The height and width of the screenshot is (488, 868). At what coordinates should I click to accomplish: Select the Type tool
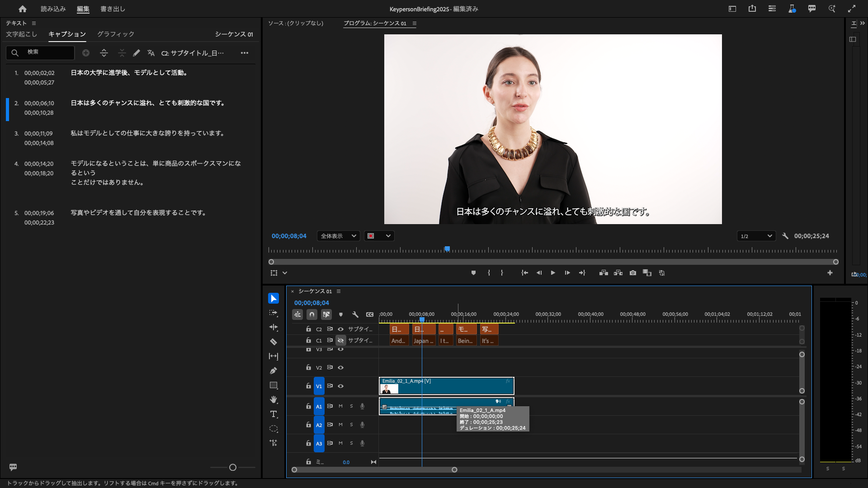click(x=274, y=414)
